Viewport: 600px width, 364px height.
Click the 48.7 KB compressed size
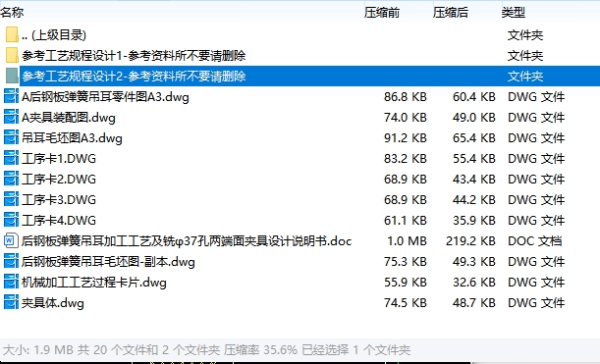coord(474,303)
